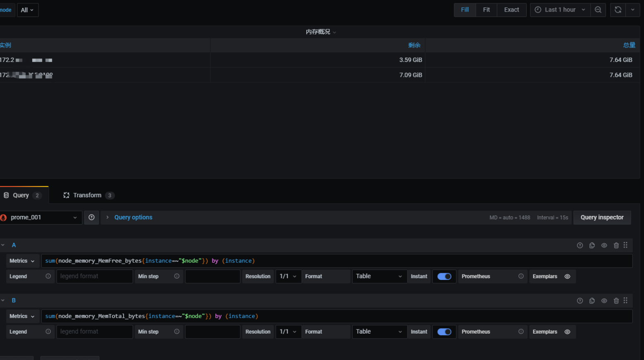Screen dimensions: 644x360
Task: Delete query A with trash icon
Action: [x=616, y=245]
